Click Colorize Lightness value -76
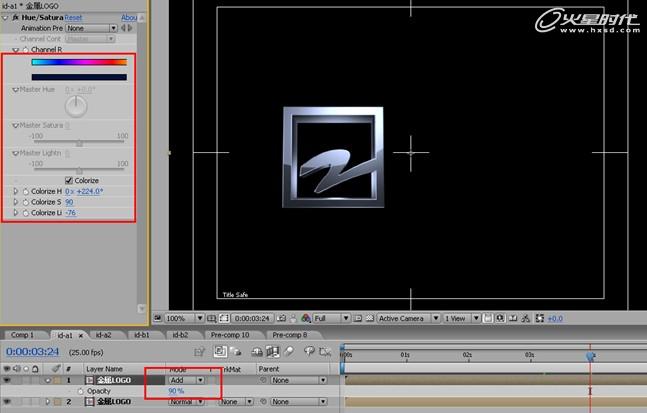 71,213
